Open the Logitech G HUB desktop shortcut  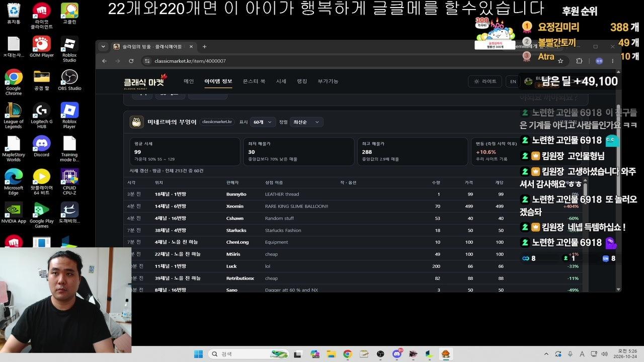click(41, 116)
